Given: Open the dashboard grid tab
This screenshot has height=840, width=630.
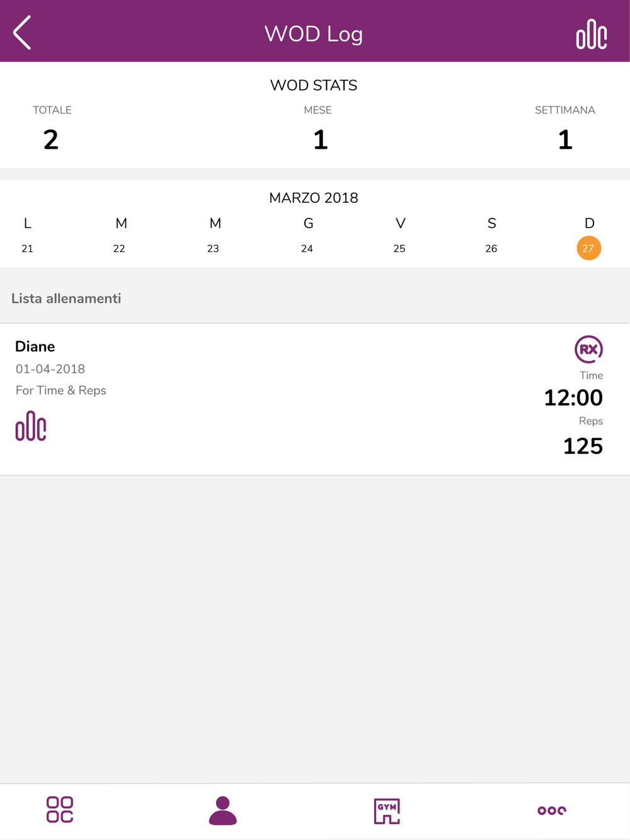Looking at the screenshot, I should click(x=60, y=810).
